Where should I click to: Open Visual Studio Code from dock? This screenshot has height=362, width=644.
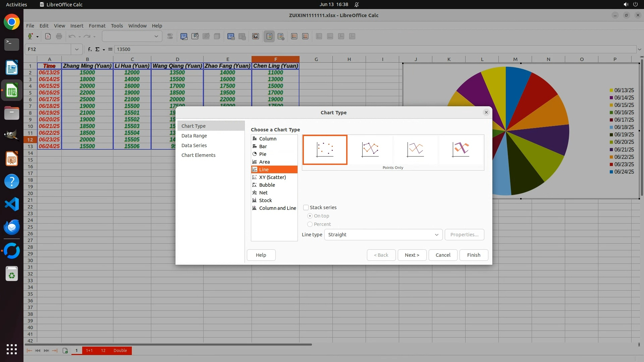[12, 204]
